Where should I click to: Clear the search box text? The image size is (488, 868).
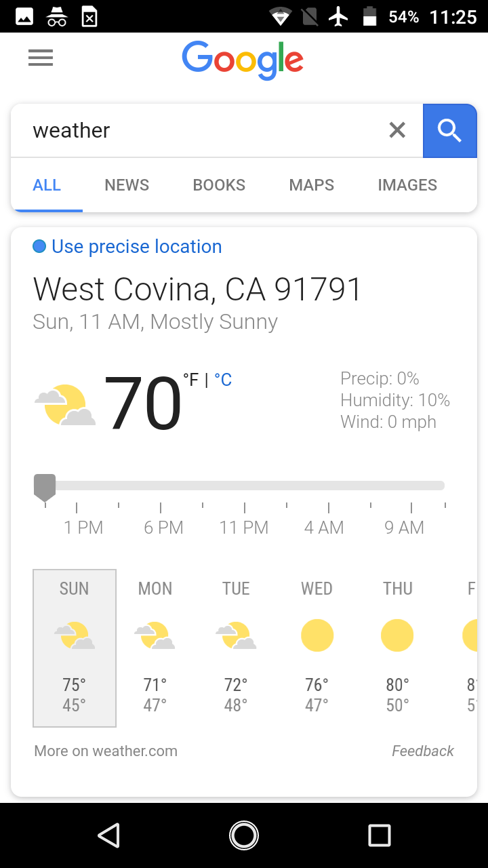click(397, 130)
